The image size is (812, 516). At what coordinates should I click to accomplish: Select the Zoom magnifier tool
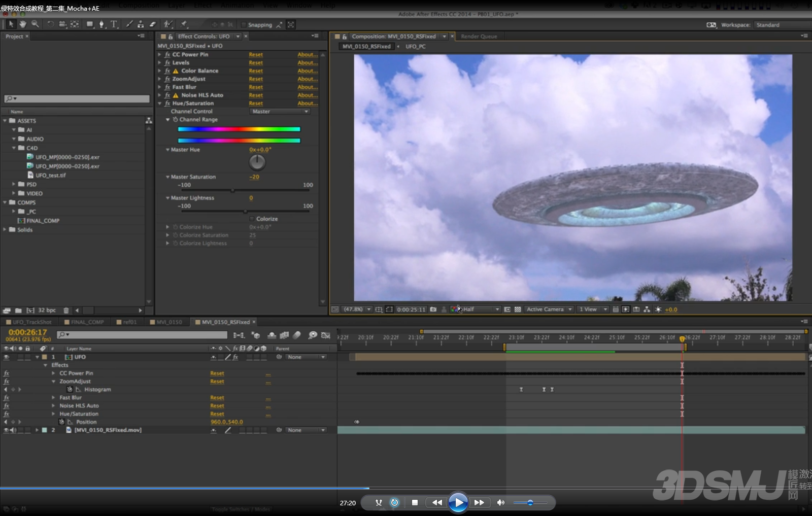click(x=35, y=24)
